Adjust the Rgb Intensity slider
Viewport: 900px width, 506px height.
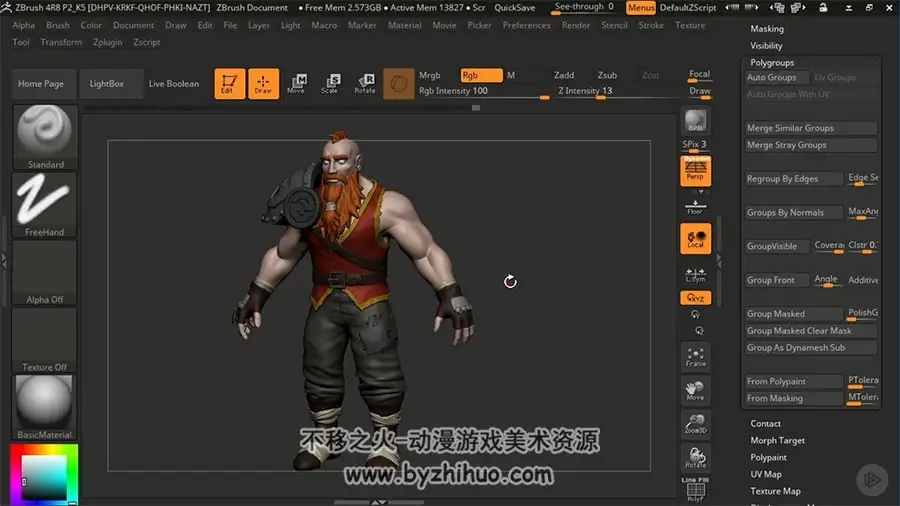[x=483, y=91]
